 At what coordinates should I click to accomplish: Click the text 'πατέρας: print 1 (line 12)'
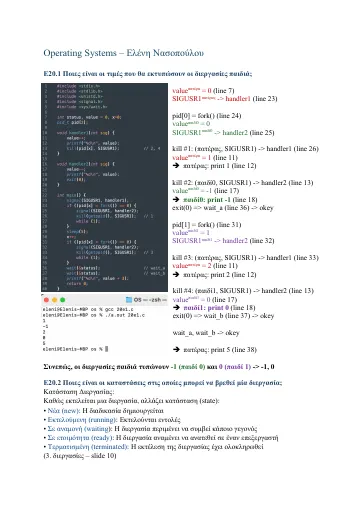click(x=220, y=166)
